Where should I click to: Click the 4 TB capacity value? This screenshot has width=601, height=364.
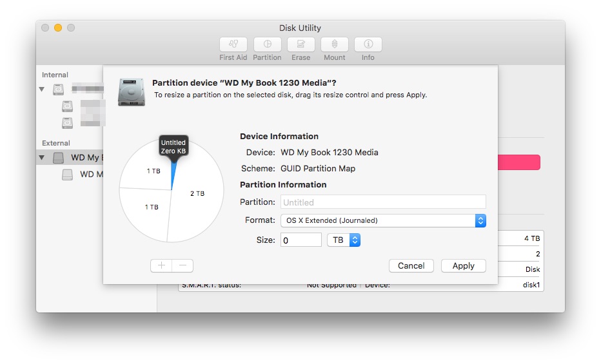pos(532,238)
